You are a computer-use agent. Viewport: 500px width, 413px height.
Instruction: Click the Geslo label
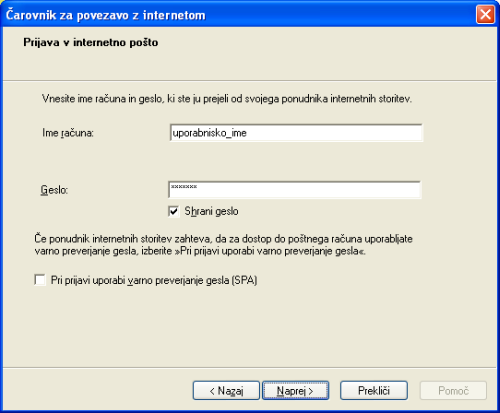point(54,190)
